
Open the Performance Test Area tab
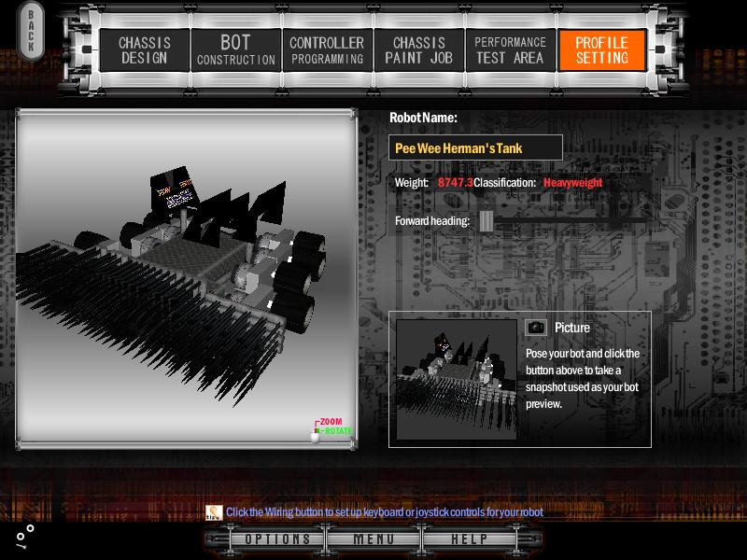(510, 50)
